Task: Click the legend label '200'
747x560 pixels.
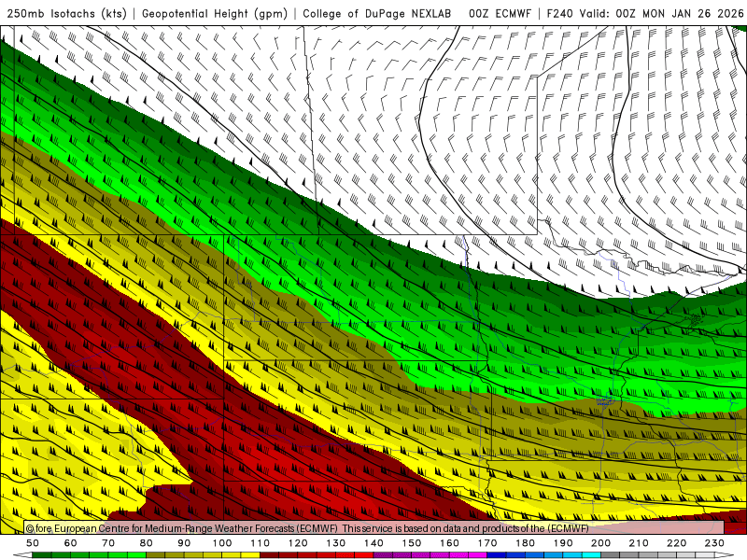Action: [600, 543]
